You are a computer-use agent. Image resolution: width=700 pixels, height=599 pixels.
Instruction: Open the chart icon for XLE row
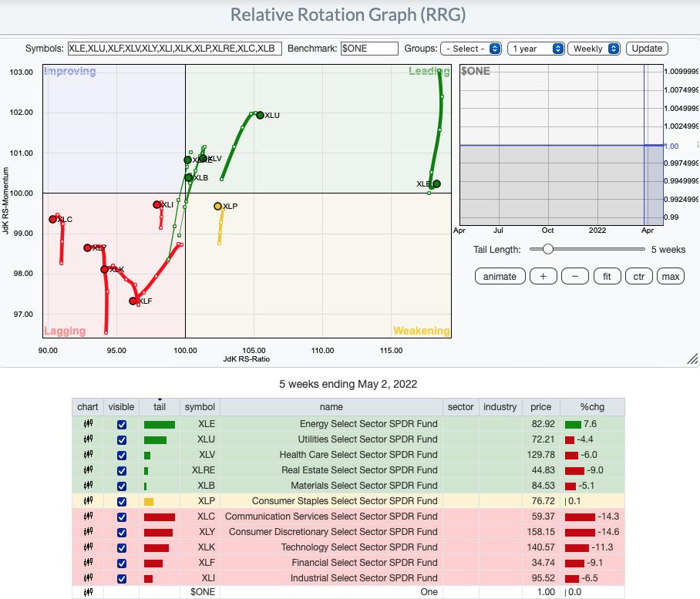[88, 424]
